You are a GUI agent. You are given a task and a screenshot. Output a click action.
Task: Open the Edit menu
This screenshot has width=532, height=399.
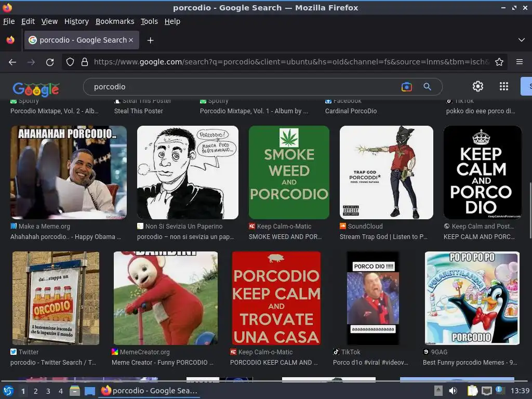(x=28, y=21)
